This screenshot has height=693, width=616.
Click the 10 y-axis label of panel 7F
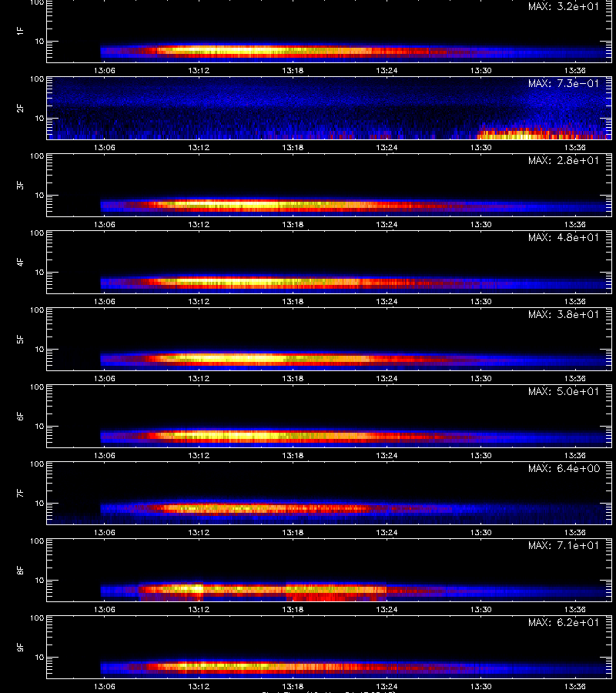pyautogui.click(x=40, y=504)
